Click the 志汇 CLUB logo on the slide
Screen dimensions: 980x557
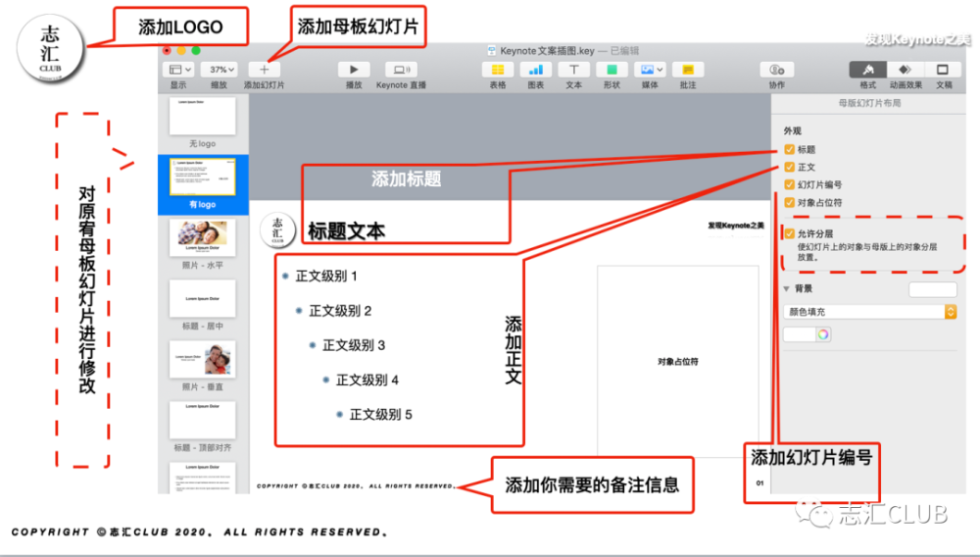click(x=277, y=230)
